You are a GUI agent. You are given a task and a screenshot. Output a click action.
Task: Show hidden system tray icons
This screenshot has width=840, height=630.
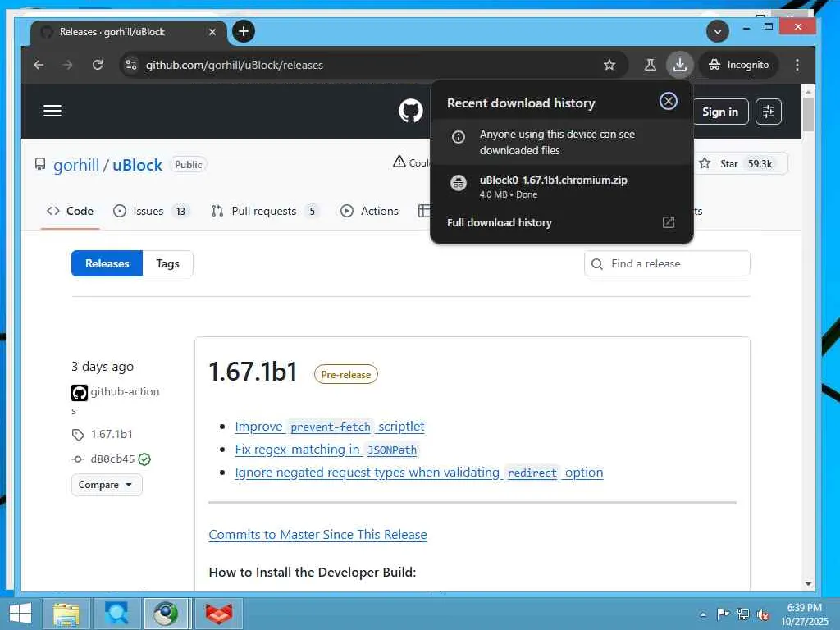703,614
